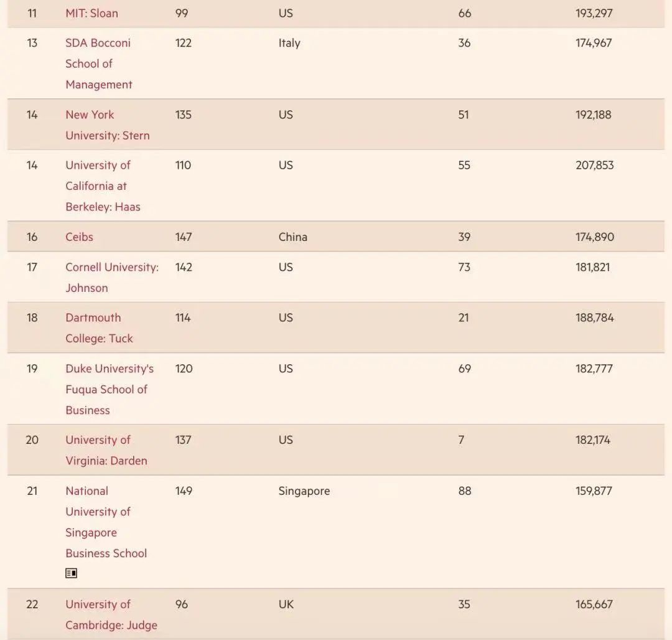Click the icon beneath National University of Singapore
Screen dimensions: 672x640
[72, 573]
